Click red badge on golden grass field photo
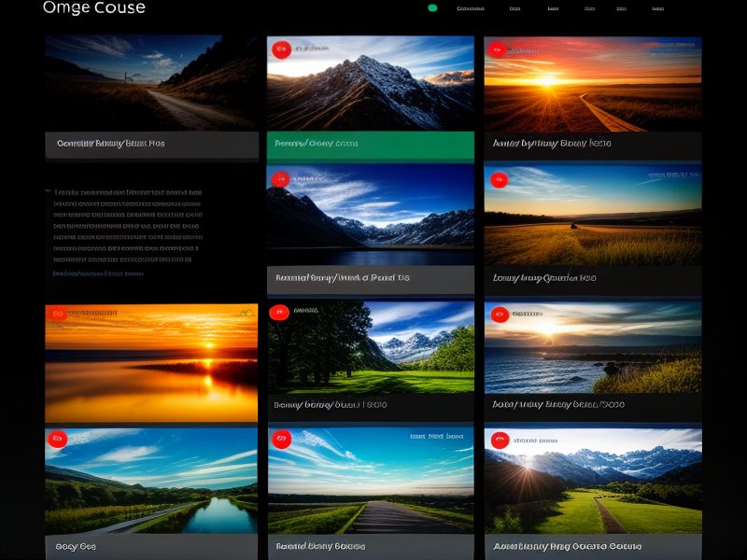This screenshot has width=747, height=560. [498, 179]
